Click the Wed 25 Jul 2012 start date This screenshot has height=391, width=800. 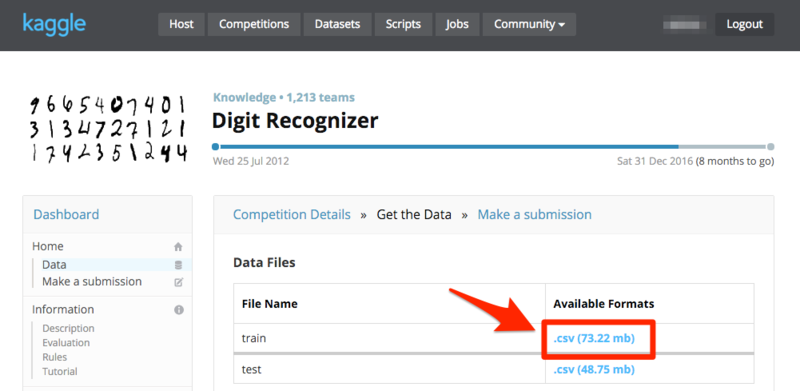[251, 161]
